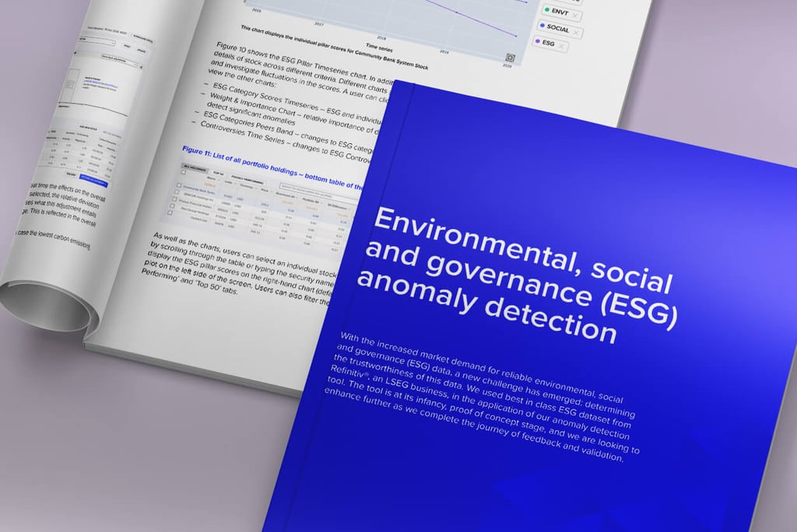
Task: Click the purple ESG trend line in chart
Action: pyautogui.click(x=471, y=19)
